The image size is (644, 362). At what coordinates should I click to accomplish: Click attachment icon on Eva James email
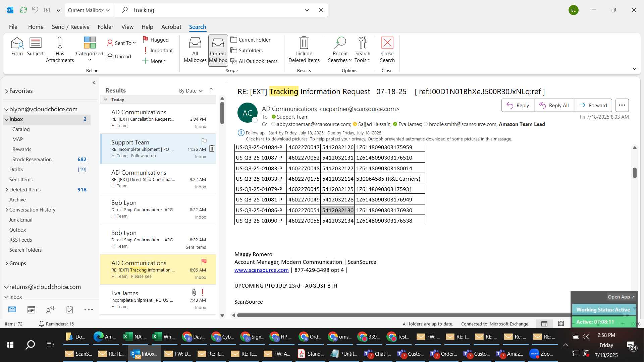tap(194, 292)
